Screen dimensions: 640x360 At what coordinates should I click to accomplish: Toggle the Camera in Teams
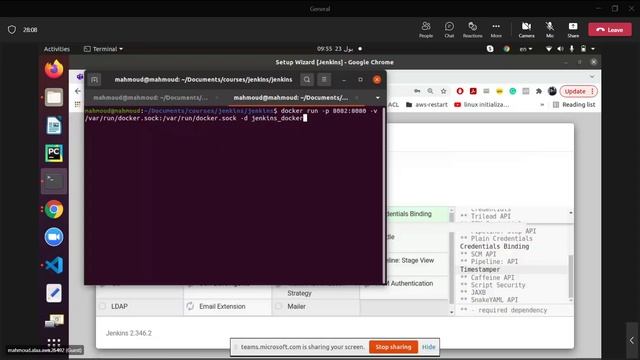[527, 30]
